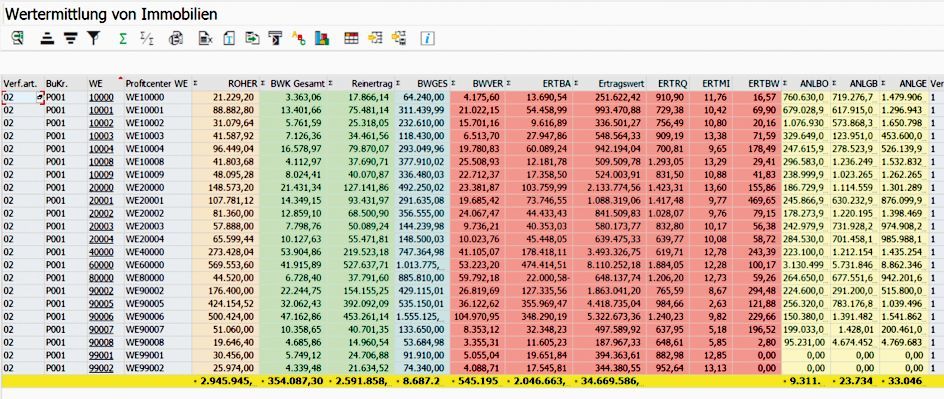Open WE link 90006
Screen dimensions: 944x399
click(101, 316)
